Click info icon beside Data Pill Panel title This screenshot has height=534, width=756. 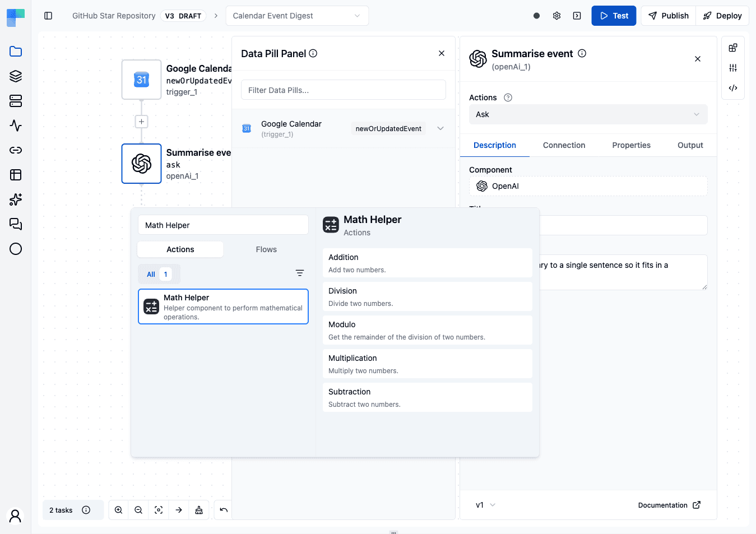pos(313,53)
